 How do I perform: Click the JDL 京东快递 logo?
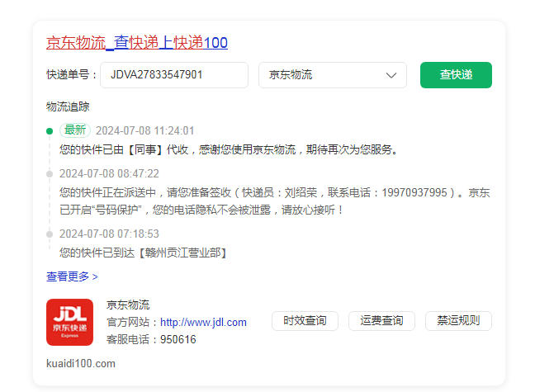coord(69,322)
